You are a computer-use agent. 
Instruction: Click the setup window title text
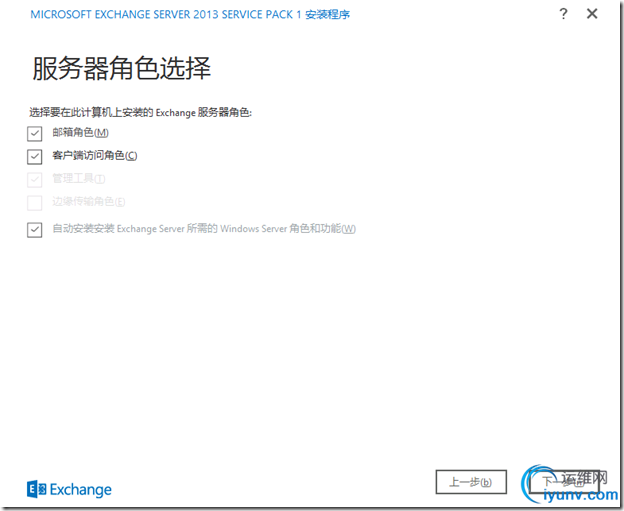click(x=190, y=15)
